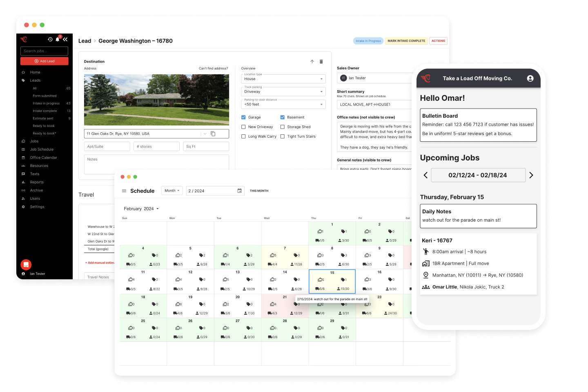Change the Month view dropdown
The width and height of the screenshot is (588, 392).
172,190
